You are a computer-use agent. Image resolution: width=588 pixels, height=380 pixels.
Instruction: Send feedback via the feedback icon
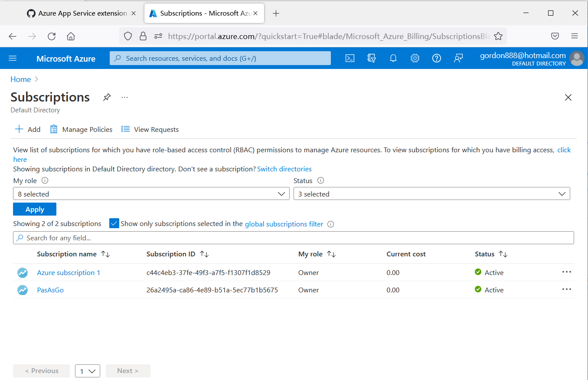458,58
